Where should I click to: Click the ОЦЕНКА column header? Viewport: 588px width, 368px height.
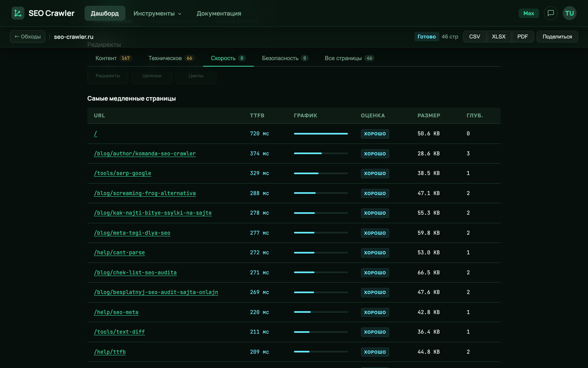(x=373, y=116)
